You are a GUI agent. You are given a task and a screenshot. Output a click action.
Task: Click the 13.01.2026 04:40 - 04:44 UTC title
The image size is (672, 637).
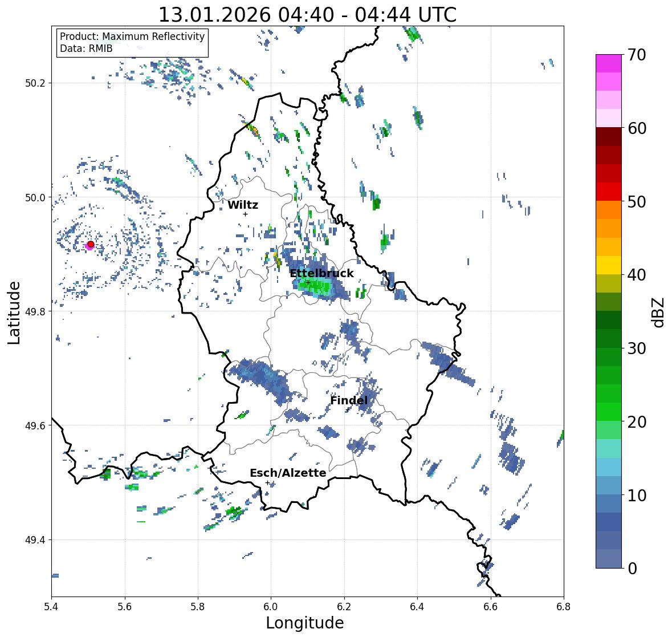[307, 15]
